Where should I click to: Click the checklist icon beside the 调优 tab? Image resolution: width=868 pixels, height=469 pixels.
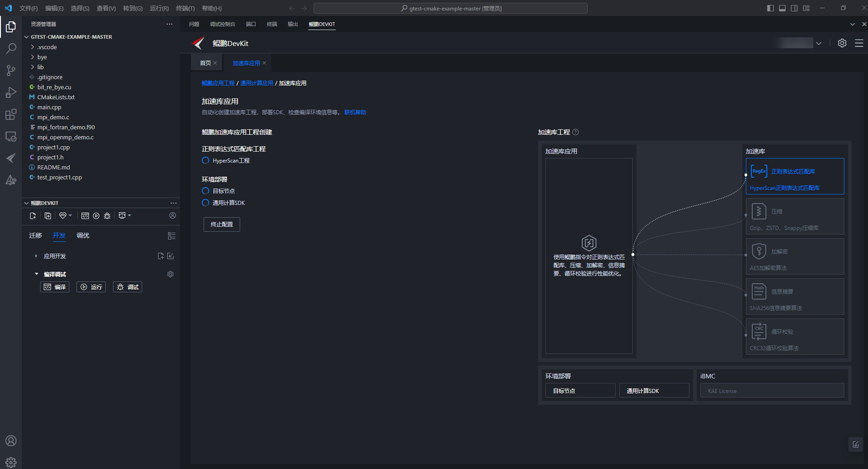tap(172, 236)
